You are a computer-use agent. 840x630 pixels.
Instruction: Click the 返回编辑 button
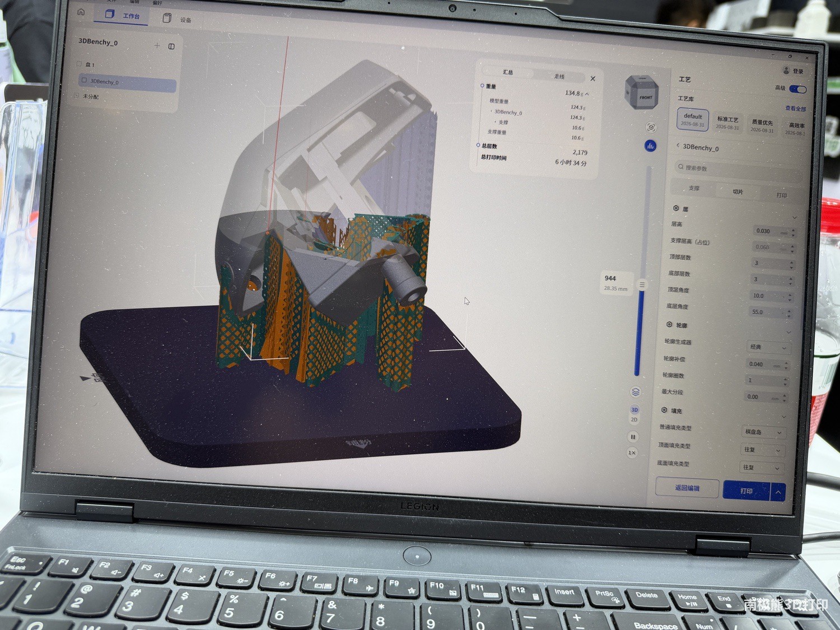click(x=687, y=487)
